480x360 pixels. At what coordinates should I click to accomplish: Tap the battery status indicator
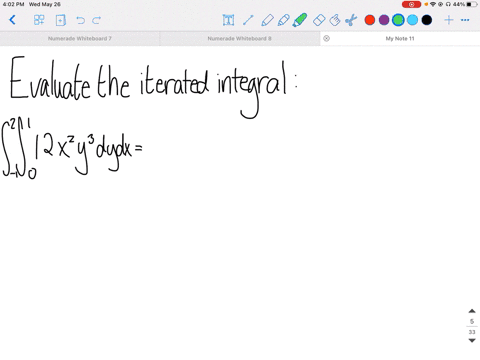pyautogui.click(x=471, y=4)
